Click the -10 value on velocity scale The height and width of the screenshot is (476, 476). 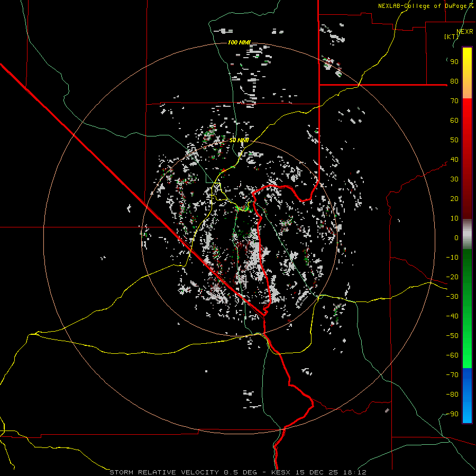click(x=452, y=258)
